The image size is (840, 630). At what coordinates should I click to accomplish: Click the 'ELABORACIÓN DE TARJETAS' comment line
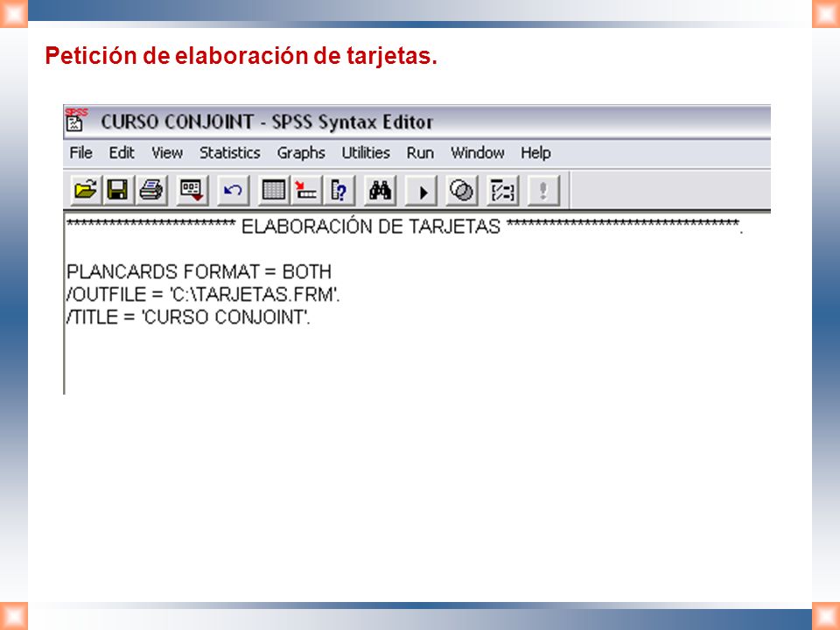click(405, 226)
